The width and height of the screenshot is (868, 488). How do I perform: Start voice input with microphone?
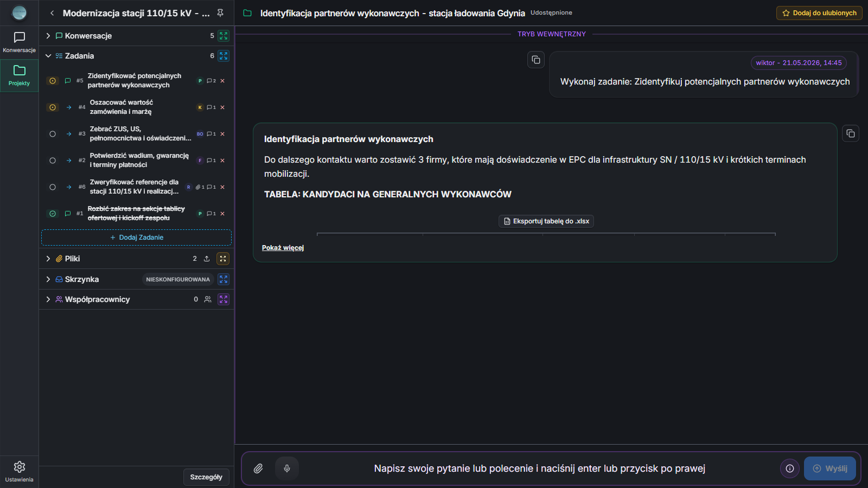point(287,468)
